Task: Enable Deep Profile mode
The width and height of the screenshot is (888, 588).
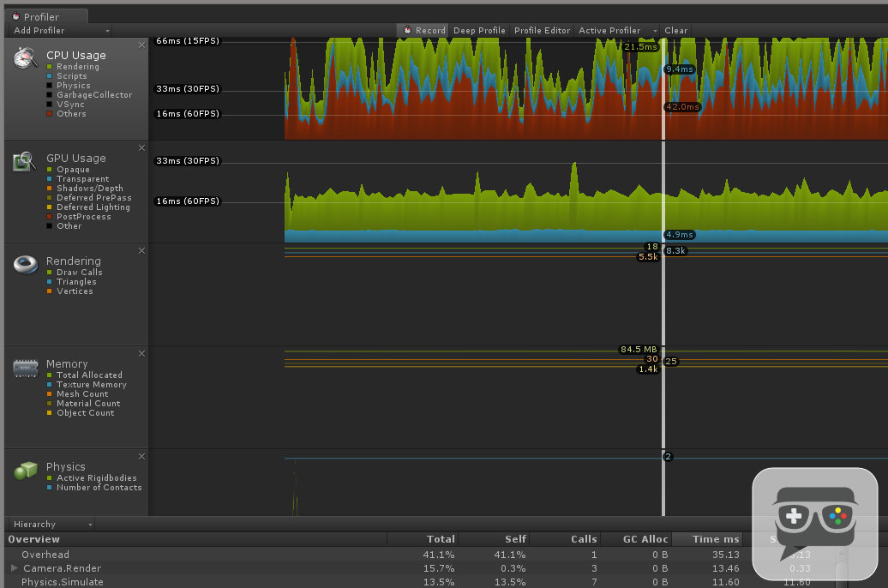Action: coord(478,29)
